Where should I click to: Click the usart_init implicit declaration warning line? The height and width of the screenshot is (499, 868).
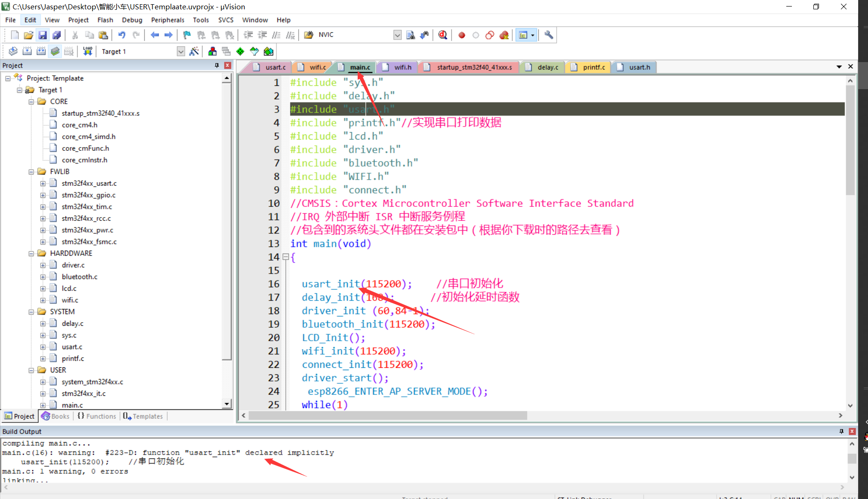(x=168, y=453)
